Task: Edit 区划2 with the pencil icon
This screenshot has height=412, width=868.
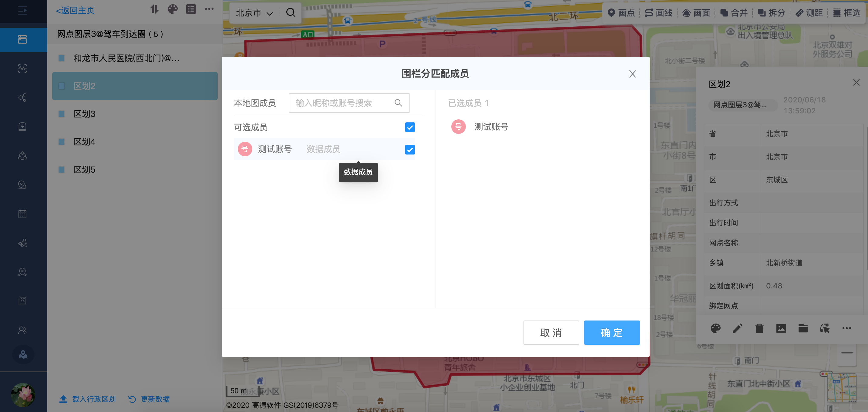Action: (x=737, y=328)
